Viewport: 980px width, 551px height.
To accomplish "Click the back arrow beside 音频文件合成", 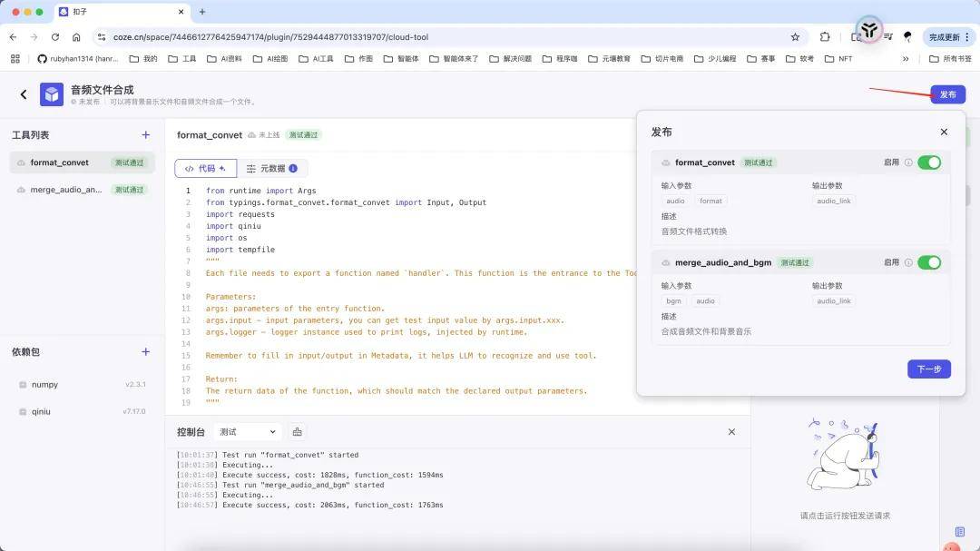I will coord(24,94).
